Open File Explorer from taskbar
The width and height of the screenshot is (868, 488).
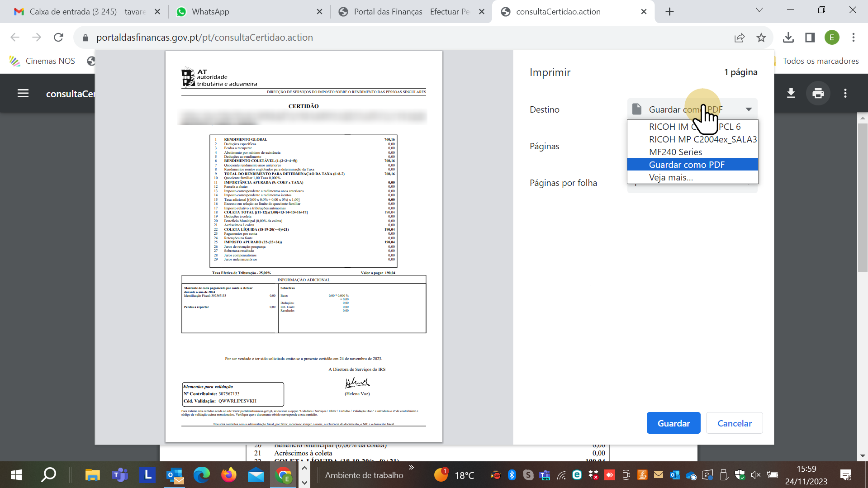(x=92, y=475)
